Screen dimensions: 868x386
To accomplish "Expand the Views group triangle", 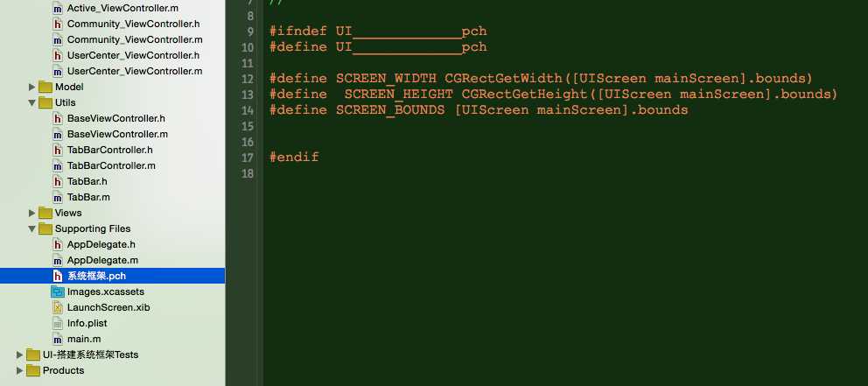I will pyautogui.click(x=32, y=214).
